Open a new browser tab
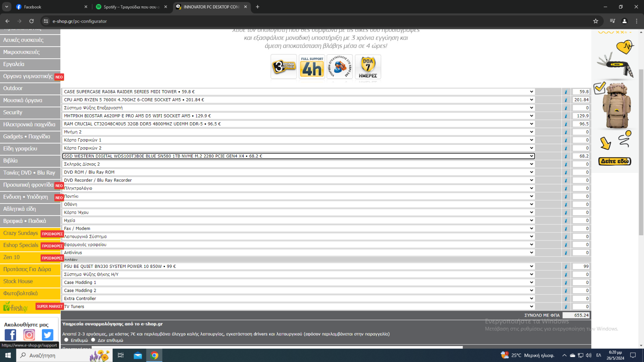The height and width of the screenshot is (362, 644). (258, 7)
